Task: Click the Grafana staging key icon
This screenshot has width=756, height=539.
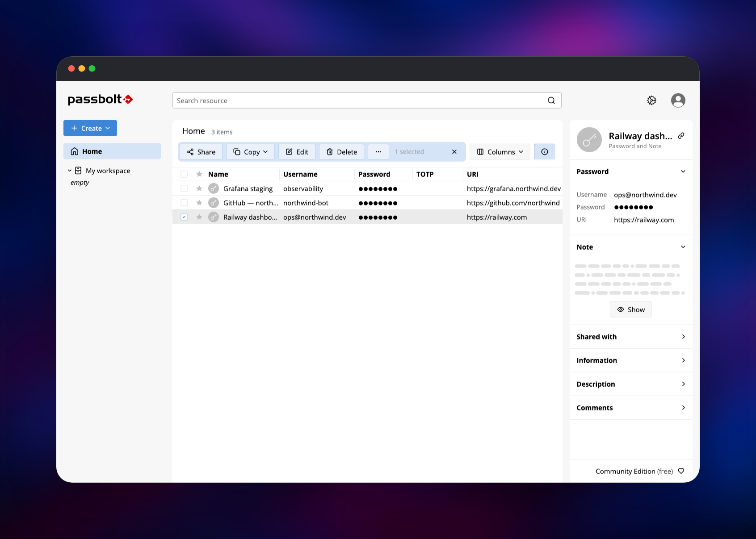Action: [214, 188]
